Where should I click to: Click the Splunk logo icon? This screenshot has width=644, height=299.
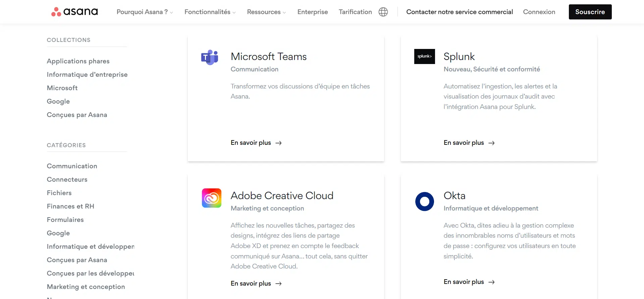point(424,56)
